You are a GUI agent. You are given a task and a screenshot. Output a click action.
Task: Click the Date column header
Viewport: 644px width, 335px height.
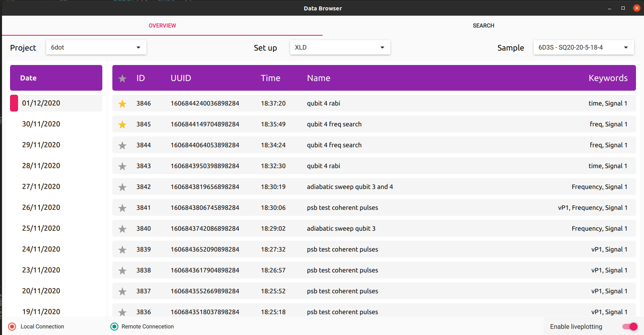(x=56, y=78)
